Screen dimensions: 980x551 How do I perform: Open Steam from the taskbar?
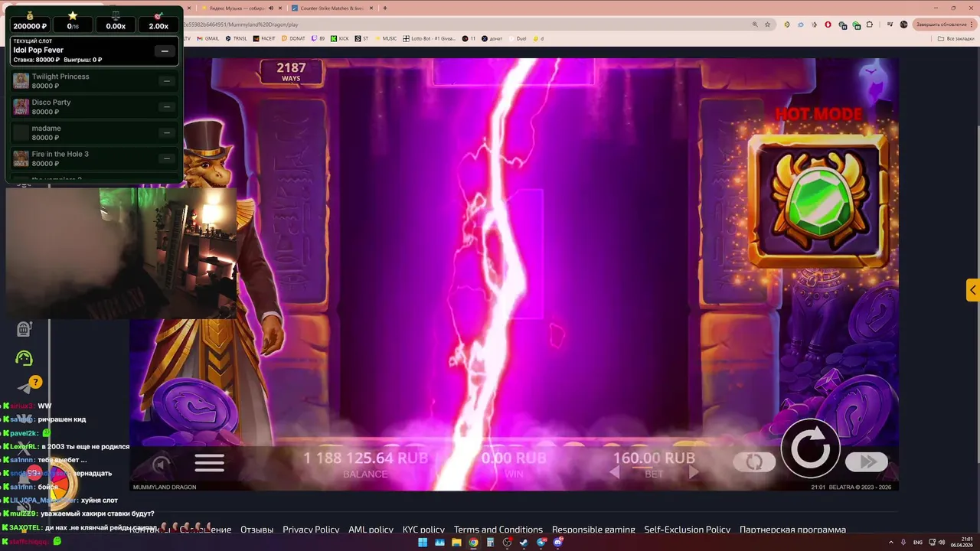524,542
